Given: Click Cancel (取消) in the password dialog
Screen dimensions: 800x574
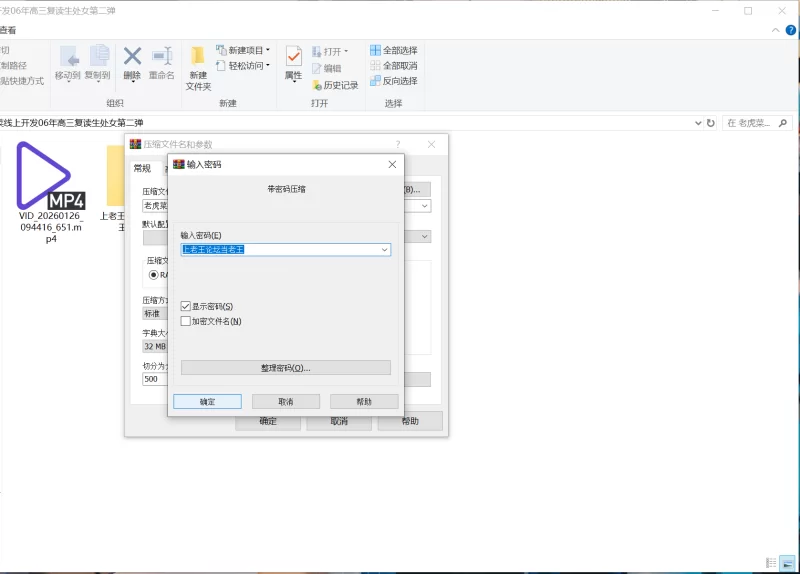Looking at the screenshot, I should [286, 401].
